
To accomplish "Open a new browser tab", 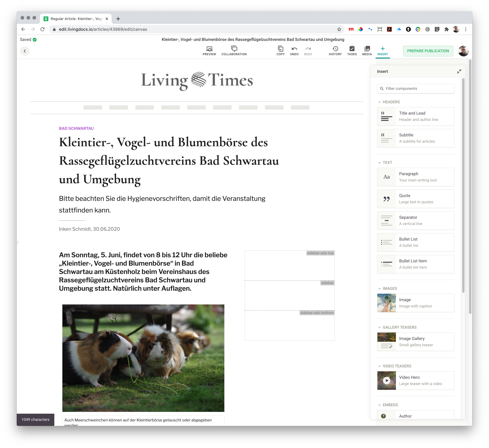I will tap(118, 19).
